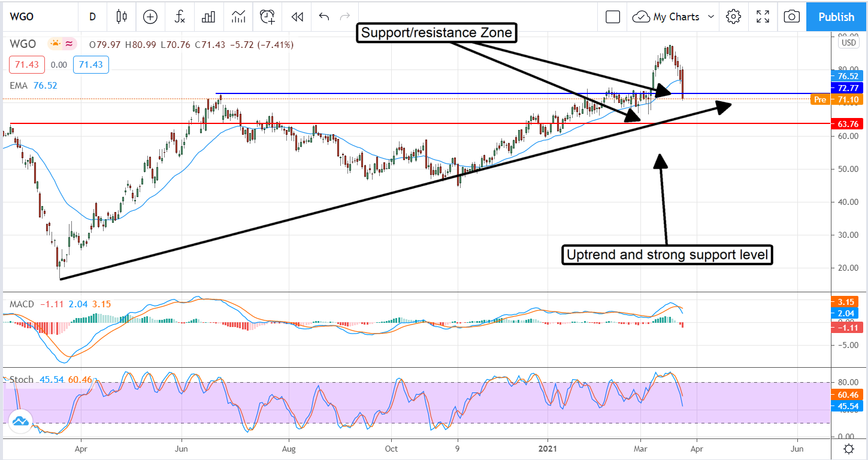This screenshot has height=460, width=868.
Task: Open the candlestick chart style selector
Action: point(122,17)
